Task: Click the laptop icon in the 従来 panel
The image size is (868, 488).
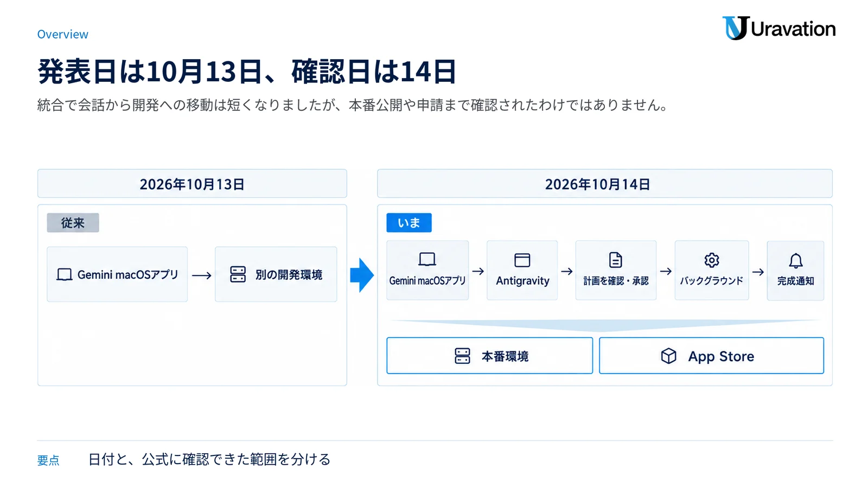Action: tap(65, 274)
